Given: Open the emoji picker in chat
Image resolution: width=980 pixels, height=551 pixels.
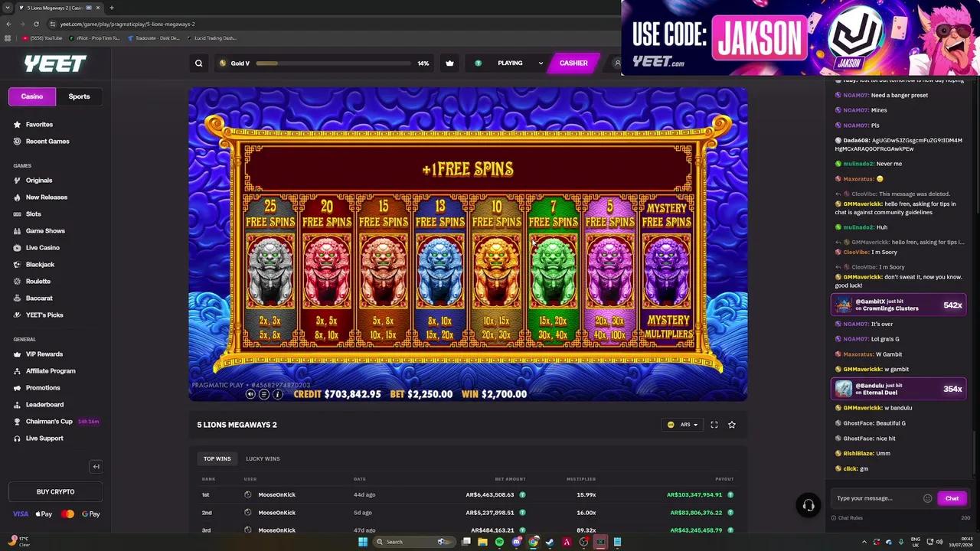Looking at the screenshot, I should (927, 498).
